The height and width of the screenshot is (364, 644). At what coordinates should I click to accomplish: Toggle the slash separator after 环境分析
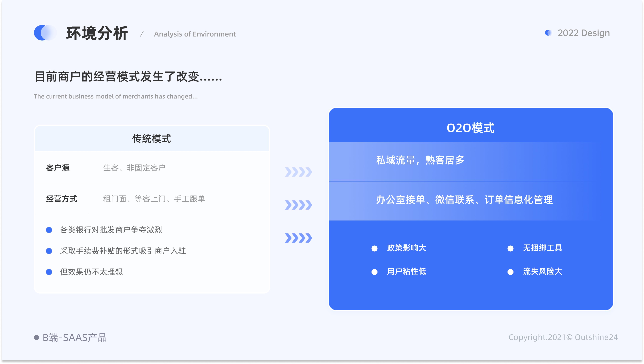point(142,33)
